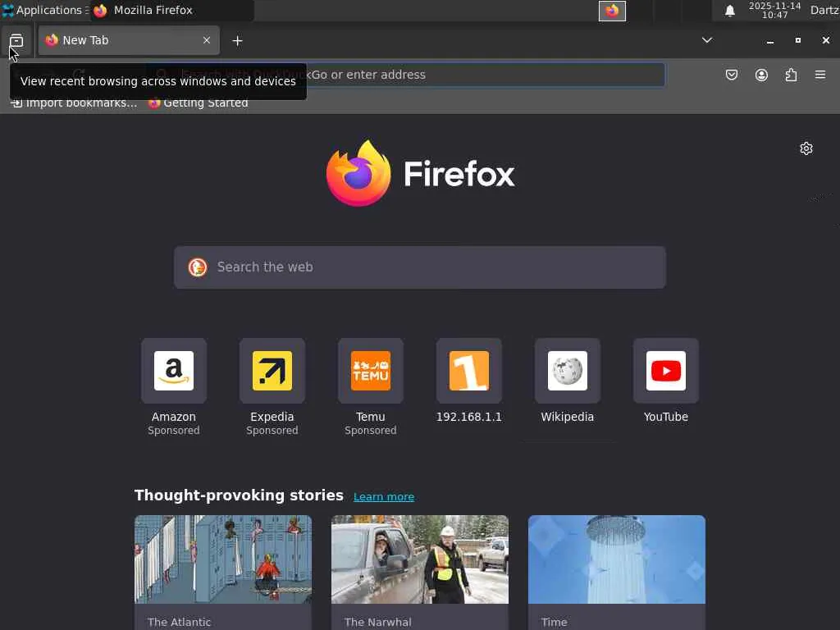Select Mozilla Firefox taskbar window button
This screenshot has width=840, height=630.
click(x=171, y=10)
